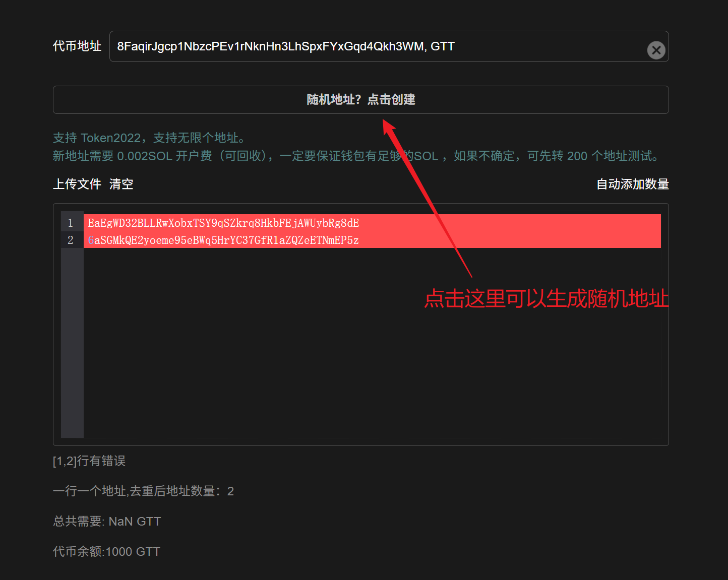Select line 1 address starting with EaEgWD32
728x580 pixels.
223,223
